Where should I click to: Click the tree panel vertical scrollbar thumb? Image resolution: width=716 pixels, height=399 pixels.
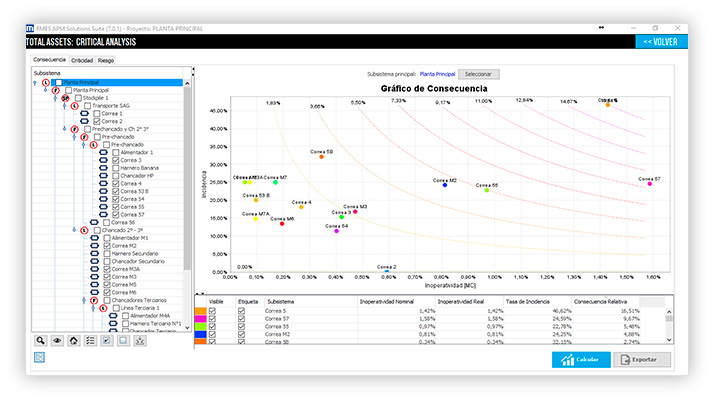coord(187,178)
